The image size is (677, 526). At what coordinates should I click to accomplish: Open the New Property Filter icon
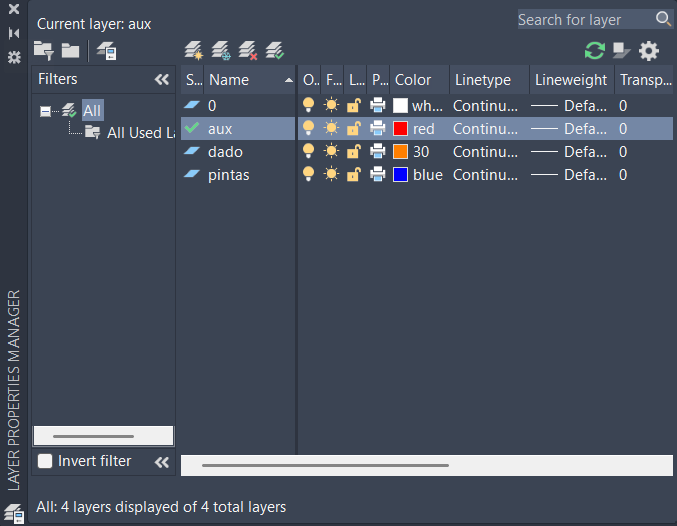[43, 50]
